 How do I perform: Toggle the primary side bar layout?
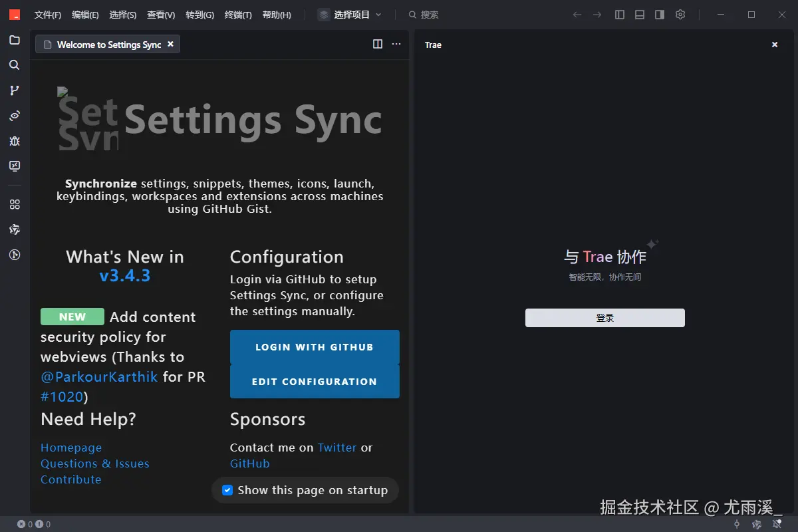620,15
